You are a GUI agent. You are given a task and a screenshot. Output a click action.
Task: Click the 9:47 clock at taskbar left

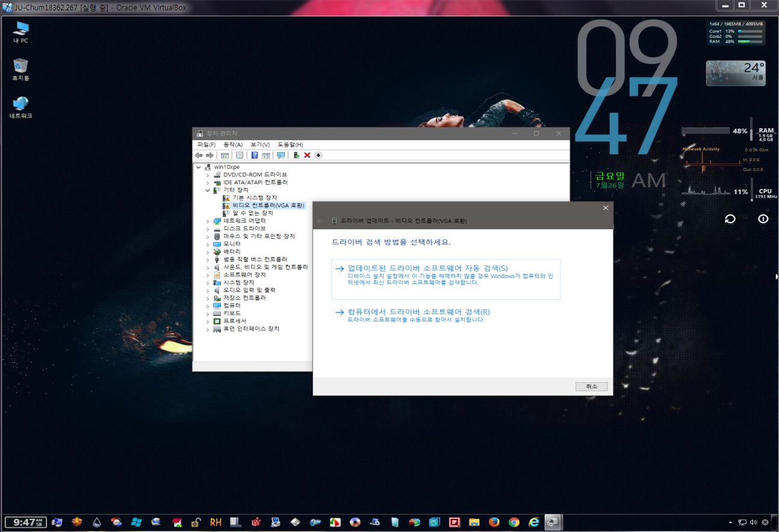[26, 522]
